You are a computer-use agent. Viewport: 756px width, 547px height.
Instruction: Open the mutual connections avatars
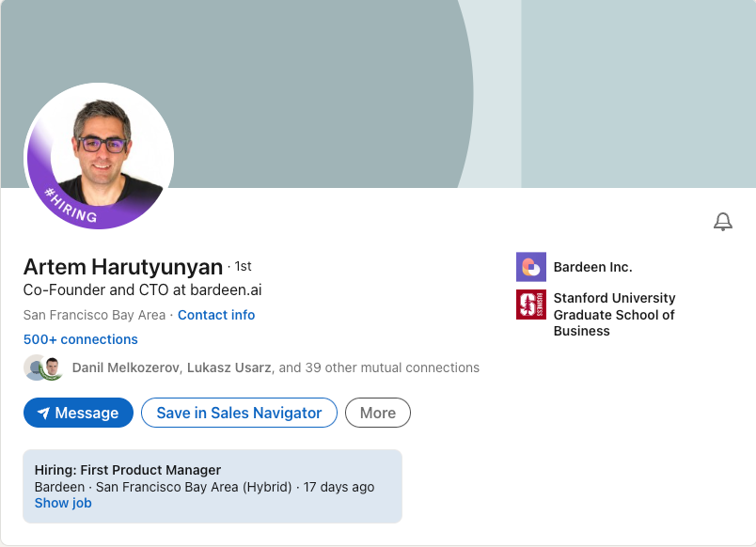click(x=43, y=367)
